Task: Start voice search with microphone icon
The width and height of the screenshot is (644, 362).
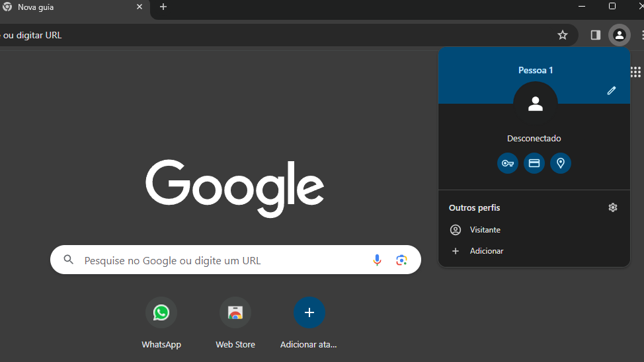Action: (377, 260)
